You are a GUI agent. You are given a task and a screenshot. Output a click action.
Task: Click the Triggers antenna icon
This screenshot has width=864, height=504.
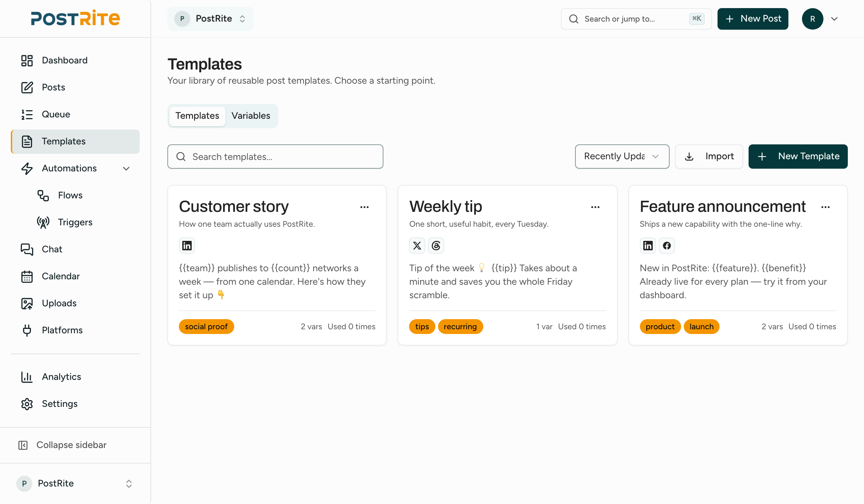click(43, 223)
